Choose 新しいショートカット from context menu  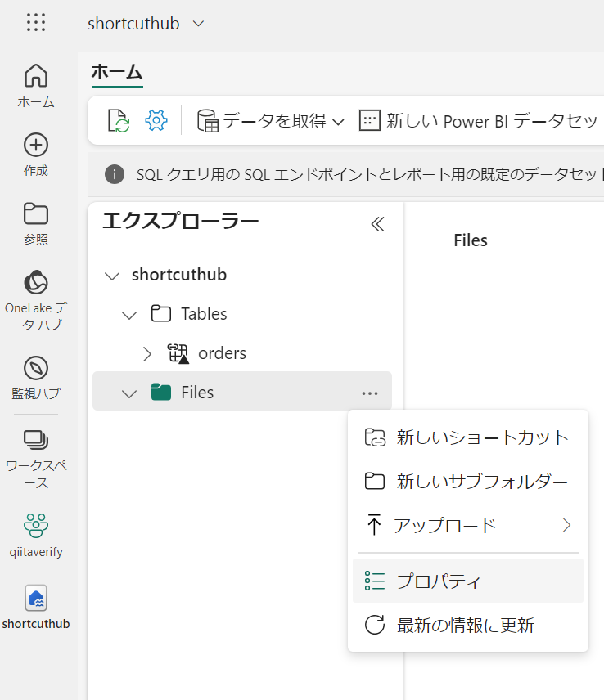468,437
